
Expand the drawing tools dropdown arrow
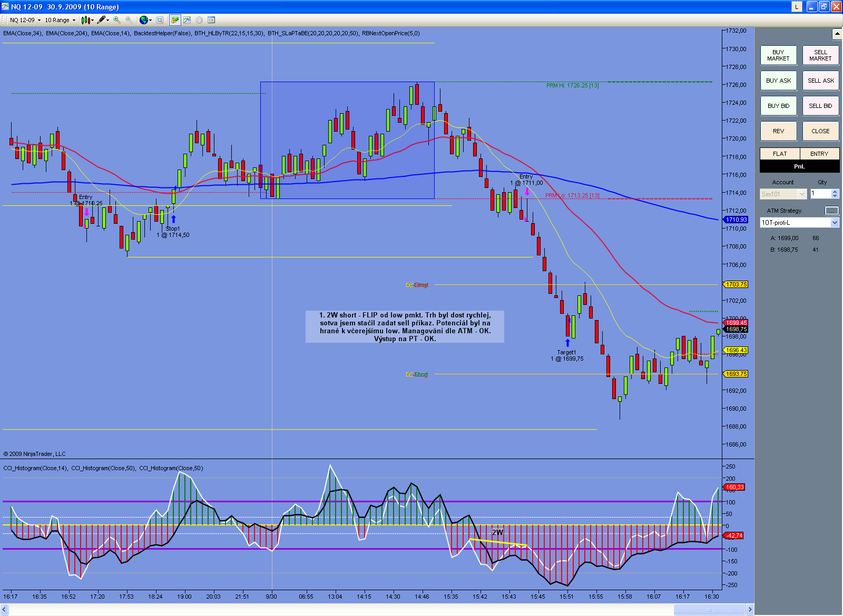(107, 21)
